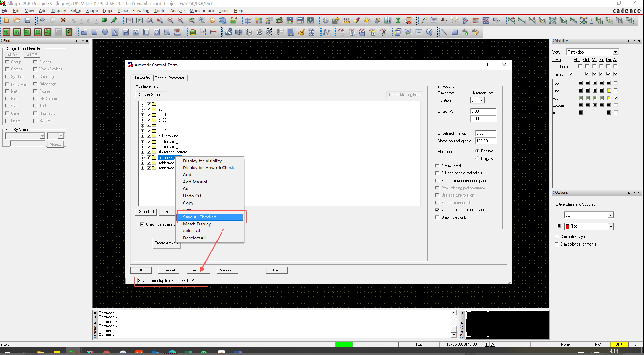Toggle the silkscreen_bottom film checkbox

[x=149, y=152]
